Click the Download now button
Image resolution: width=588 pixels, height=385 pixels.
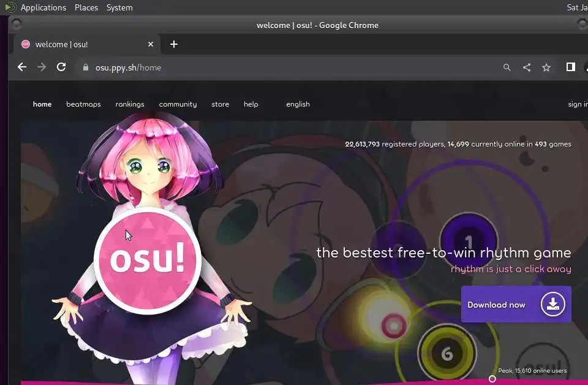(x=516, y=304)
